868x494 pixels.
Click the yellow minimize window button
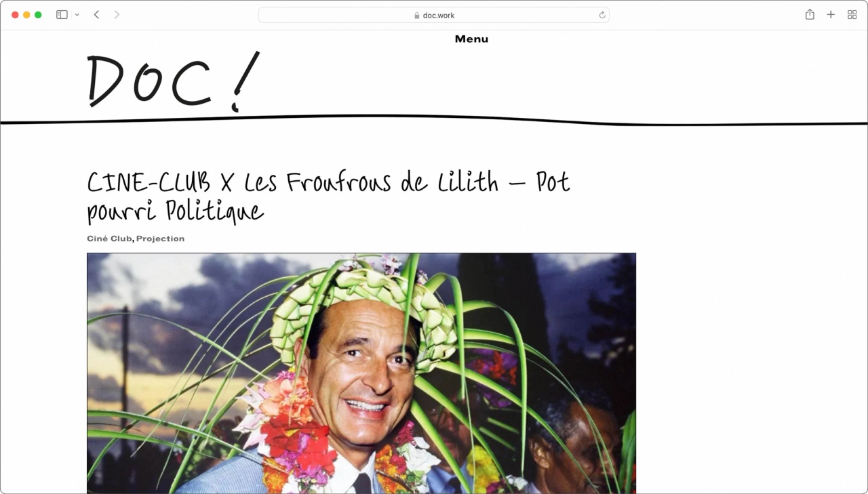[26, 15]
